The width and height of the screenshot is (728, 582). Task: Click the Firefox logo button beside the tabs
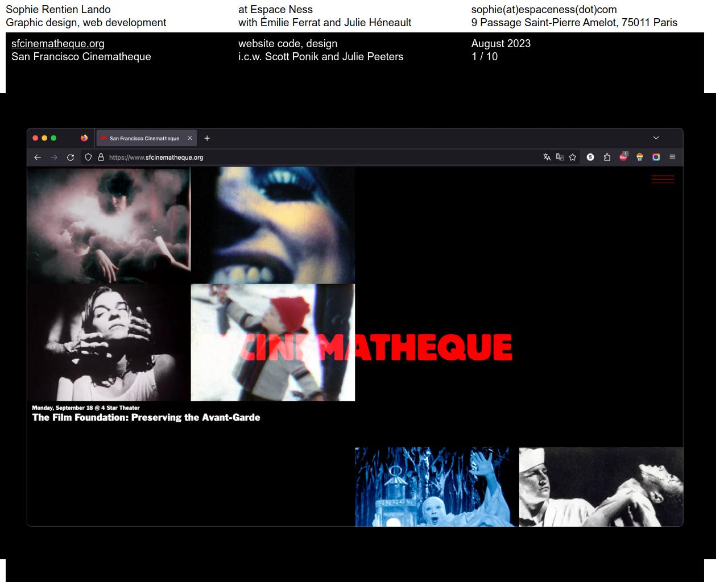[84, 138]
